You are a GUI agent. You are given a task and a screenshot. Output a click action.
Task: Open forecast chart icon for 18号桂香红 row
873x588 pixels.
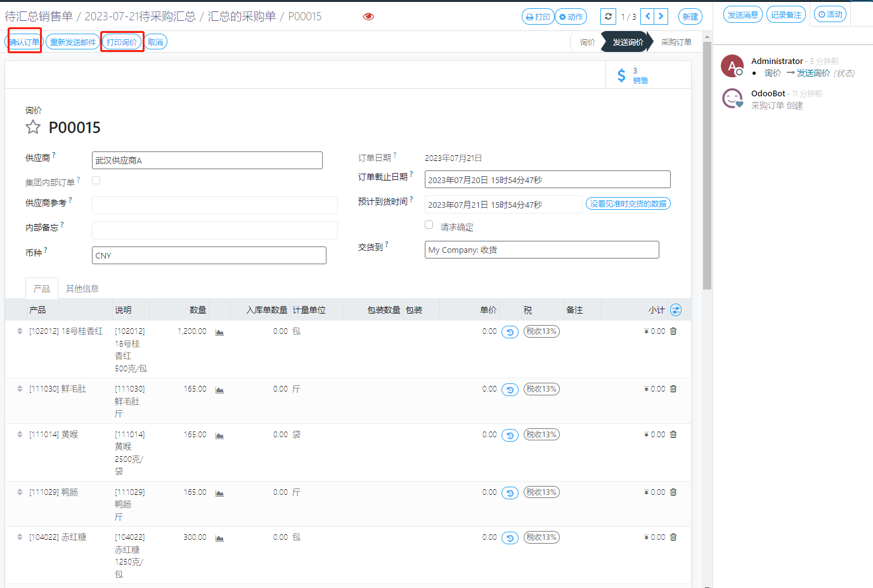(x=219, y=332)
